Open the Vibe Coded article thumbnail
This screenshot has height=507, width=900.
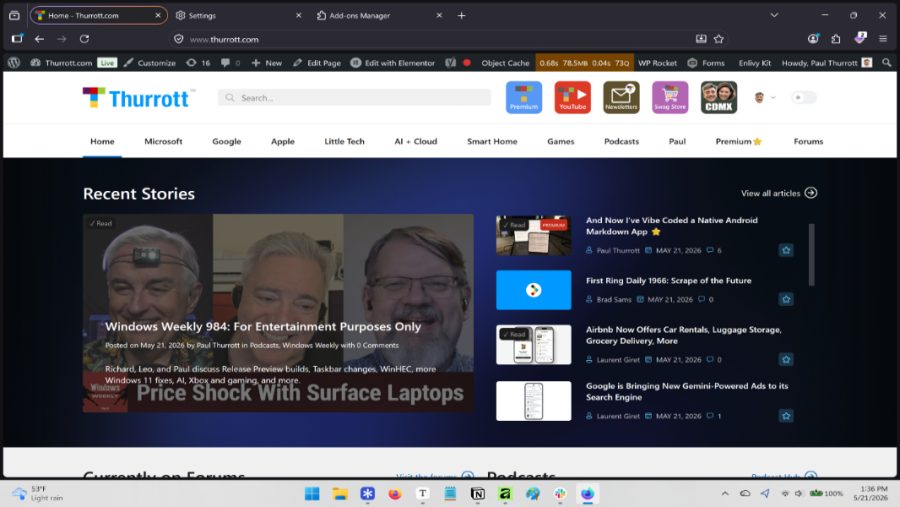pos(533,235)
